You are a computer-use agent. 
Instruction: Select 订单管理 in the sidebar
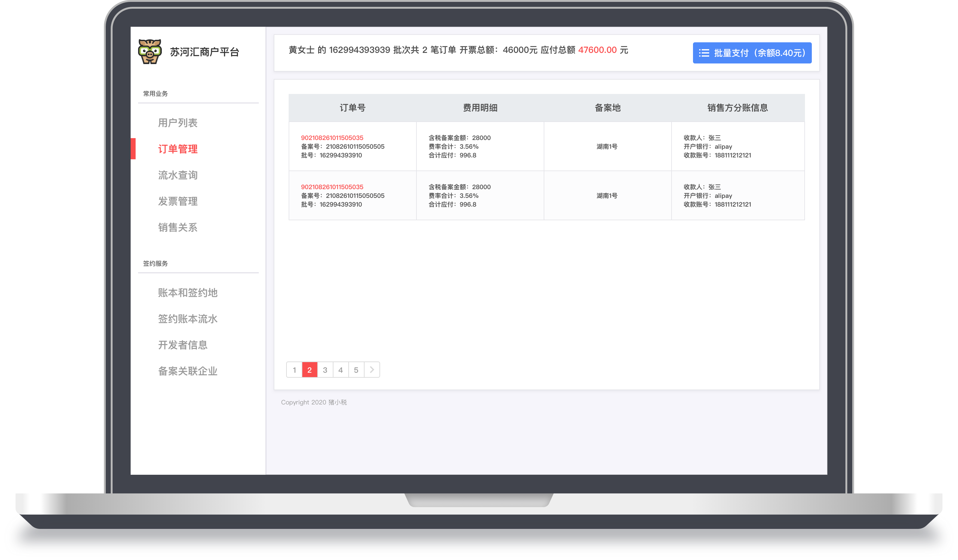(x=178, y=149)
